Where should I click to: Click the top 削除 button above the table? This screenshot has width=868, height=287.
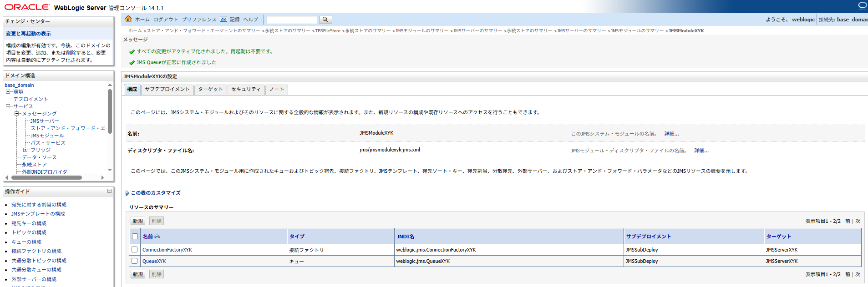(x=157, y=221)
